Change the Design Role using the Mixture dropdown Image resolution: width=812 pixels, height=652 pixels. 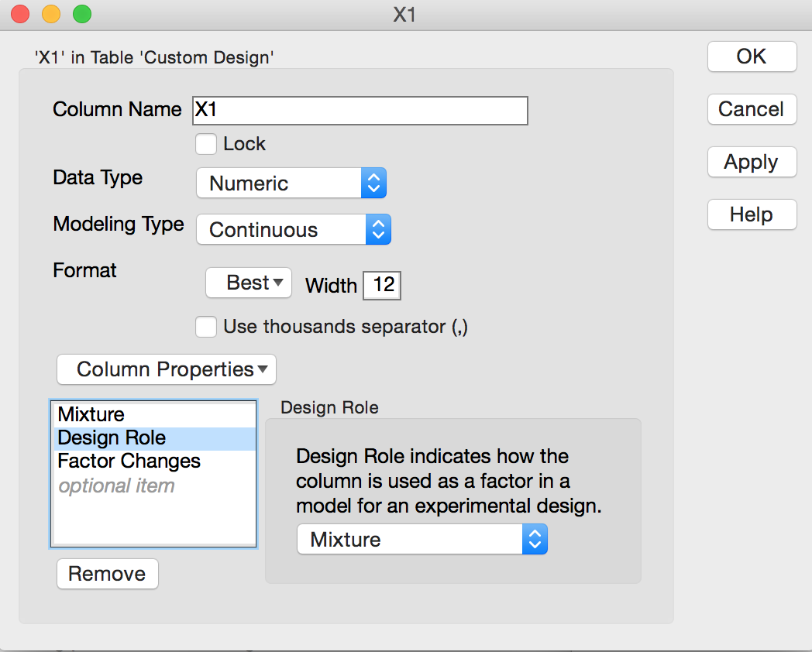point(411,539)
